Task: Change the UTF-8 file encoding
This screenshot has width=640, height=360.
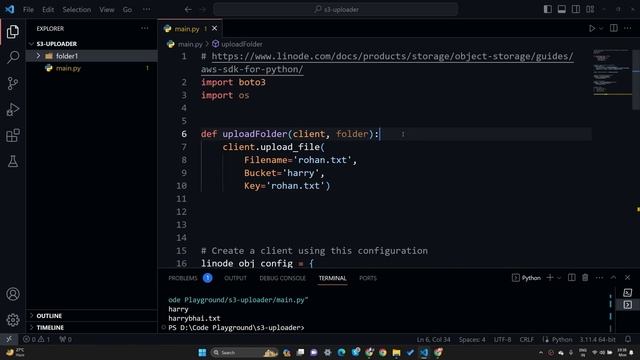Action: [502, 339]
